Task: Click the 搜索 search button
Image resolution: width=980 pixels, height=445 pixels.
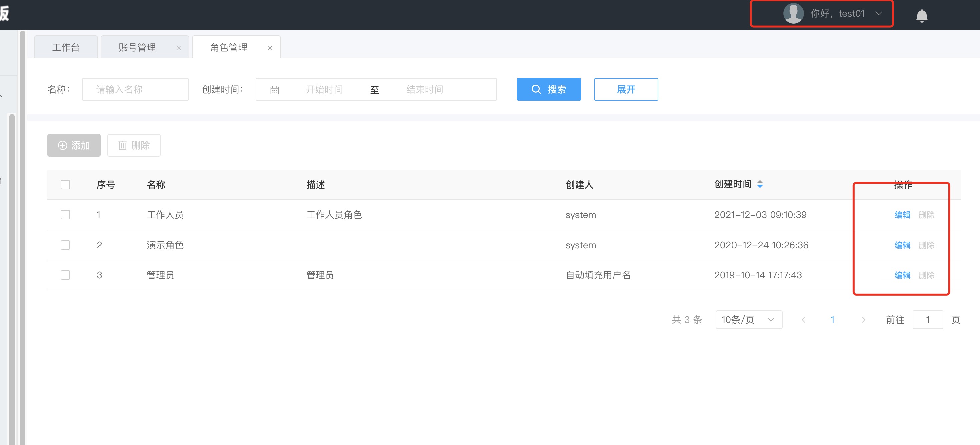Action: (x=548, y=89)
